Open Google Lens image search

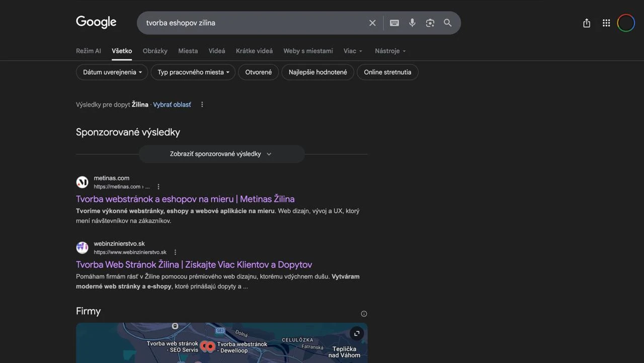[430, 23]
